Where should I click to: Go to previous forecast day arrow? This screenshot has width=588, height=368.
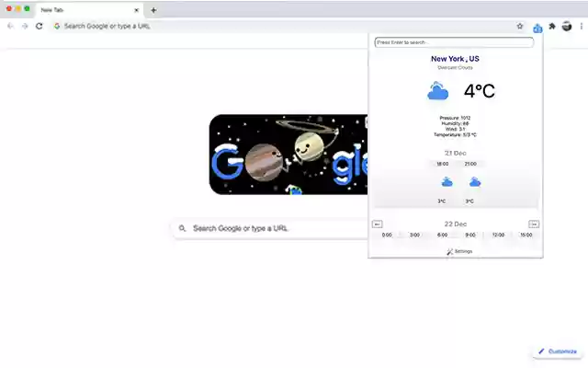[378, 224]
